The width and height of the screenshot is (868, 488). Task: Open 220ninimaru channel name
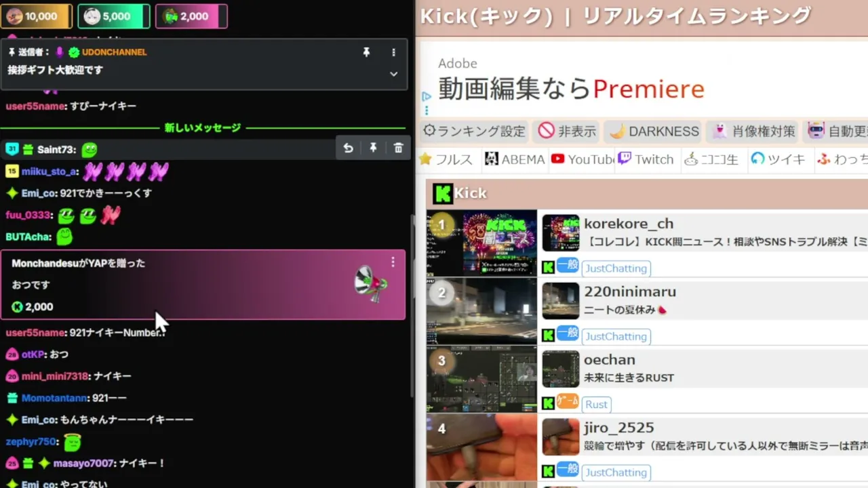(x=630, y=291)
